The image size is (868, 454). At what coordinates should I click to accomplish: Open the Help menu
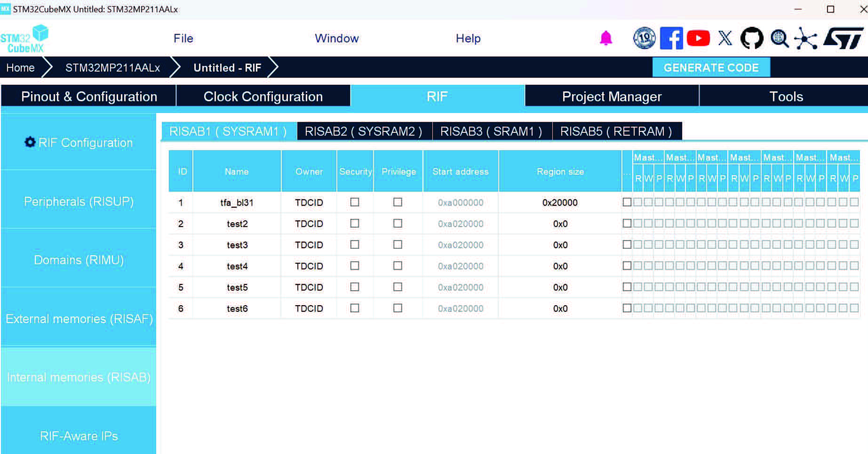(468, 39)
